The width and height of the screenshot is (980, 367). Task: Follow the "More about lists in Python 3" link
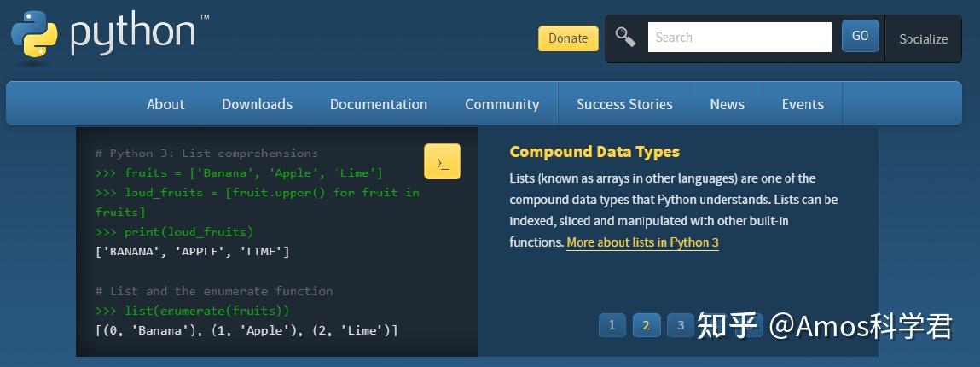[x=642, y=242]
